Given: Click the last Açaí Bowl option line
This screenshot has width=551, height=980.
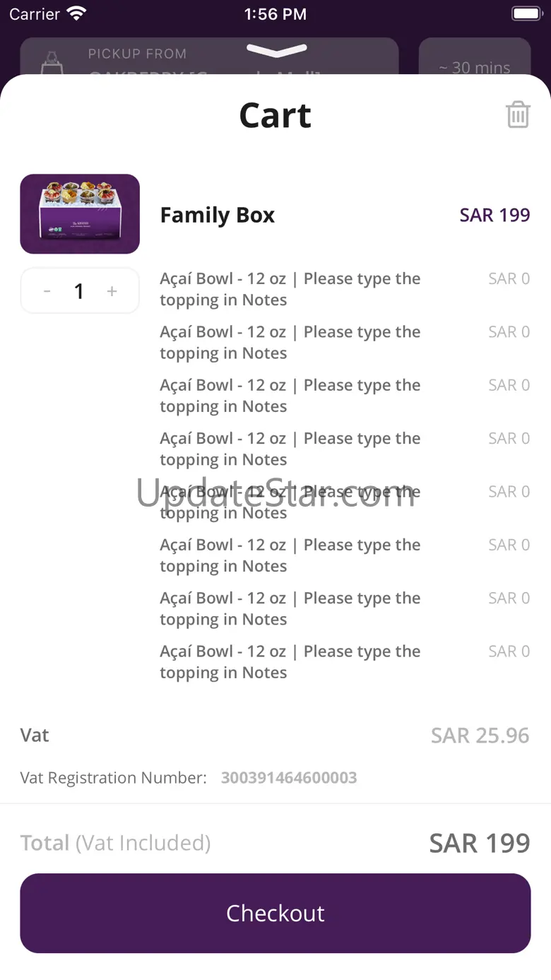Looking at the screenshot, I should [x=290, y=662].
